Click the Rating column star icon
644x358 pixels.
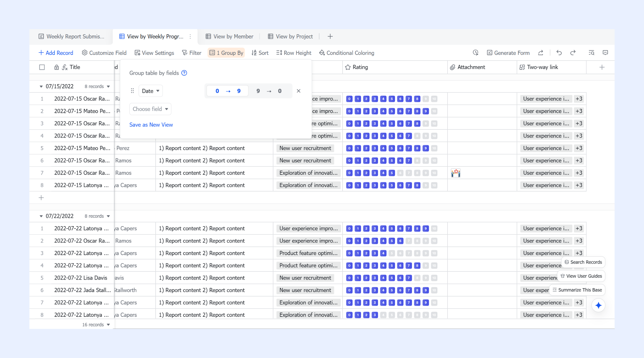(x=348, y=67)
